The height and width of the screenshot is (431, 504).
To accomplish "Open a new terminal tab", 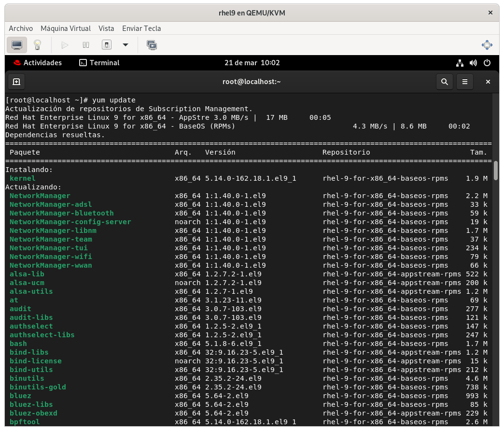I will click(16, 82).
